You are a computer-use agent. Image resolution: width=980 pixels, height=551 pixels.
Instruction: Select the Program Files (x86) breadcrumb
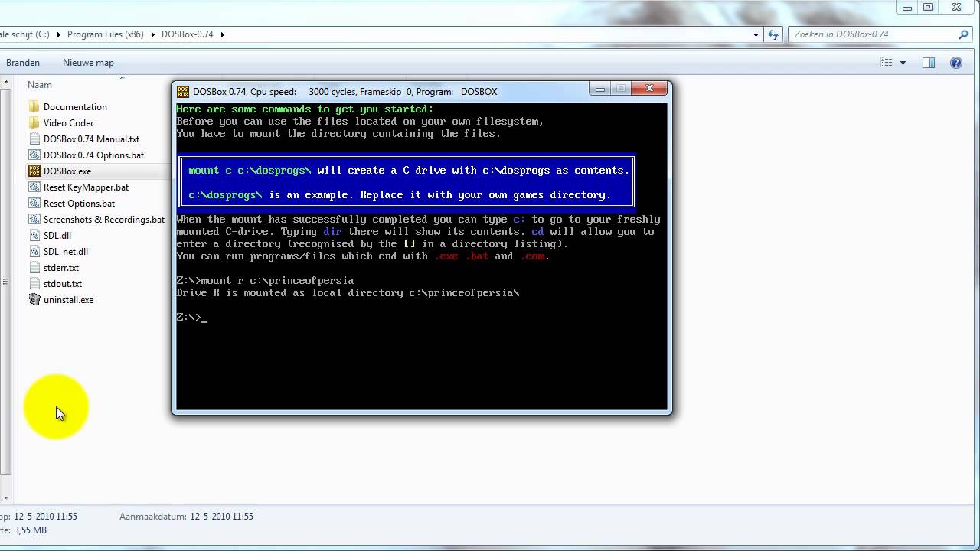[106, 34]
